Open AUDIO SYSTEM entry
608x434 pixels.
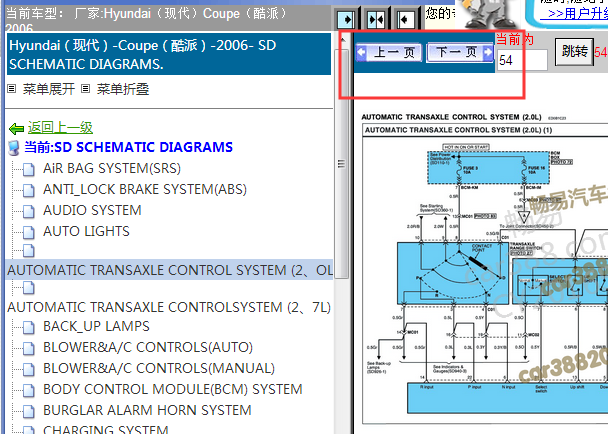coord(92,210)
